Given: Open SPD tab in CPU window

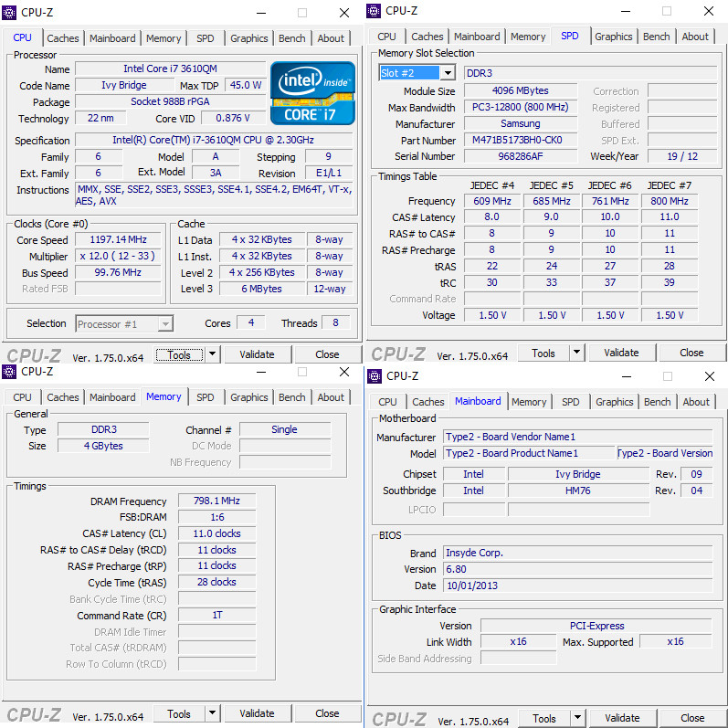Looking at the screenshot, I should (x=206, y=38).
